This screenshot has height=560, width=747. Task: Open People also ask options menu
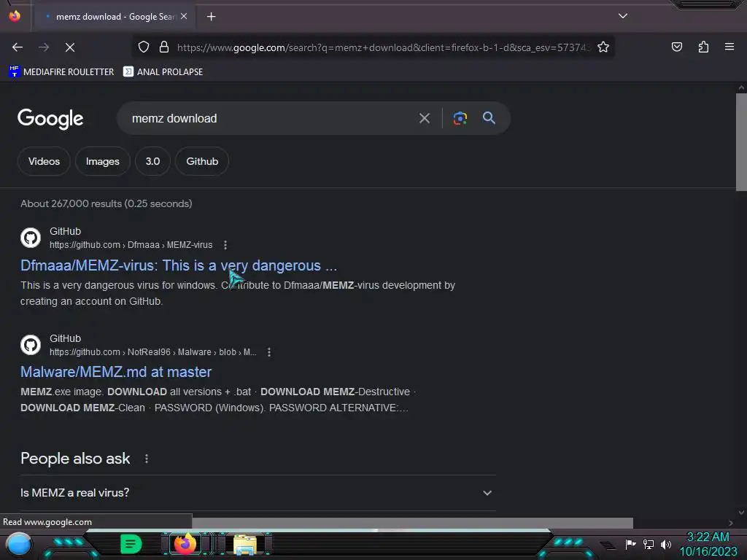(x=146, y=459)
